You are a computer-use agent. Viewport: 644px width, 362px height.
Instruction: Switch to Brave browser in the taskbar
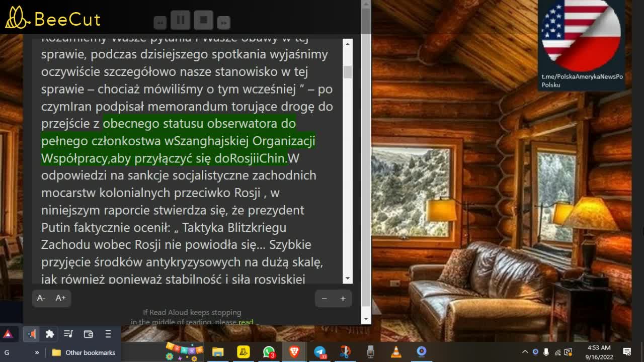(x=294, y=352)
